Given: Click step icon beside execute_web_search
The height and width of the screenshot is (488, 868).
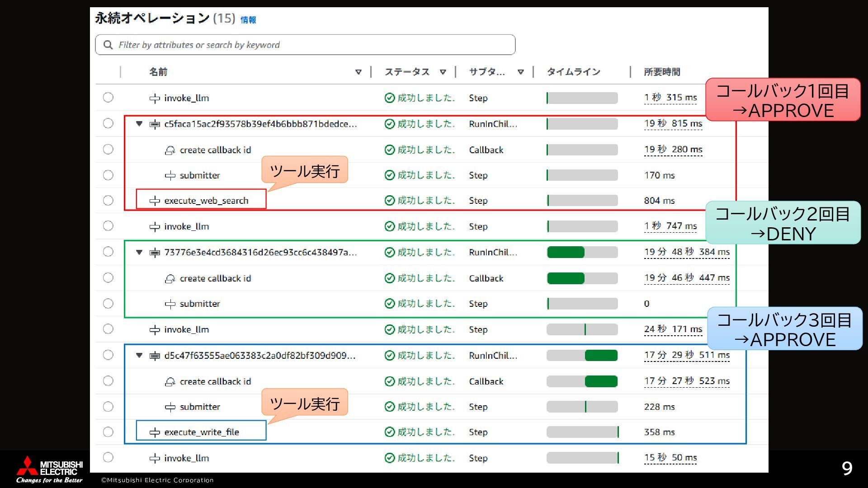Looking at the screenshot, I should click(155, 201).
